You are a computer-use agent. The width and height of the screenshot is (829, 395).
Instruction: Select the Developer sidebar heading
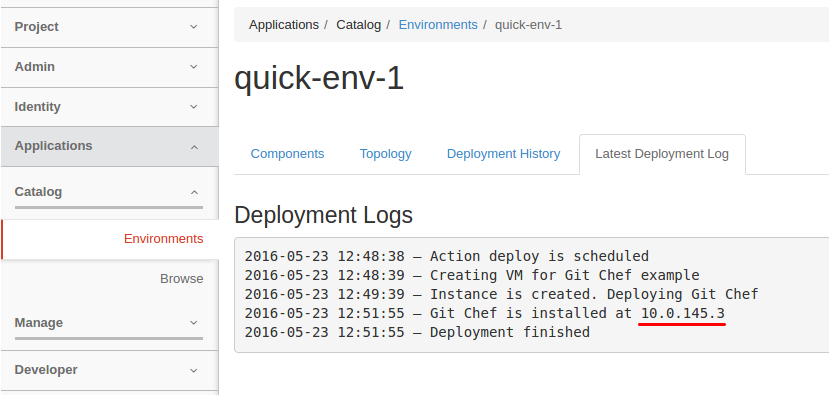coord(46,370)
